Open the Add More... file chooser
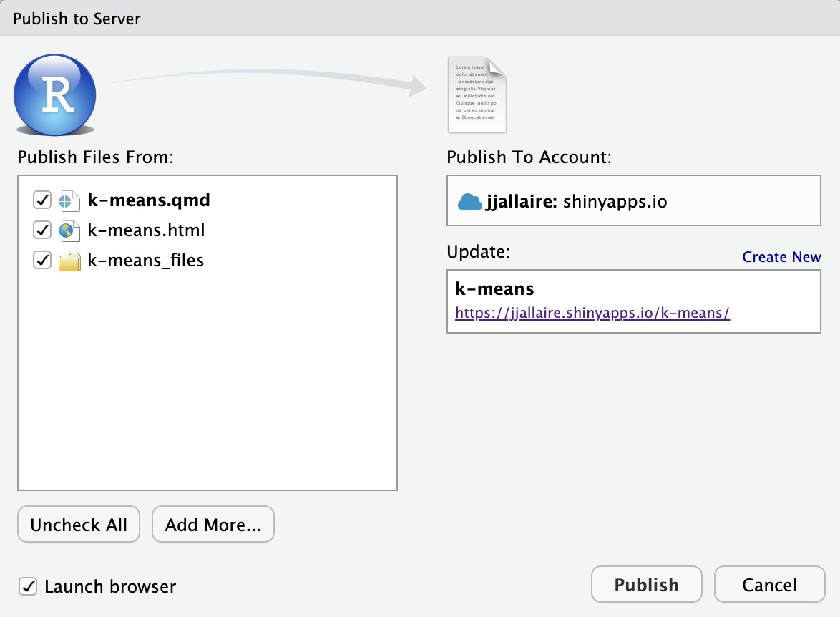Image resolution: width=840 pixels, height=617 pixels. (x=213, y=525)
